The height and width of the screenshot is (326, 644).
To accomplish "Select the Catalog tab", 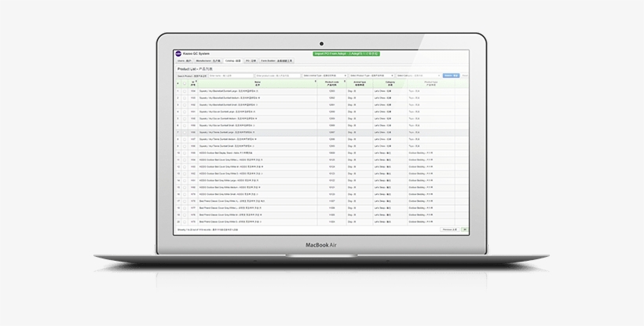I will (232, 60).
